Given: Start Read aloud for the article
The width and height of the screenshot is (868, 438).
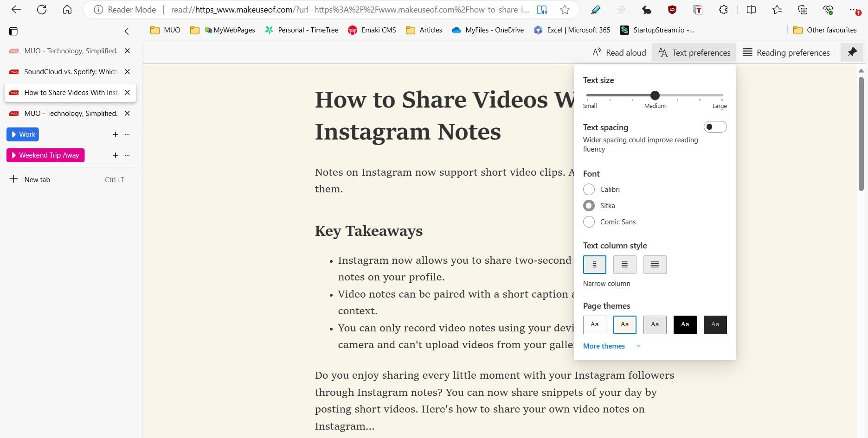Looking at the screenshot, I should click(618, 52).
